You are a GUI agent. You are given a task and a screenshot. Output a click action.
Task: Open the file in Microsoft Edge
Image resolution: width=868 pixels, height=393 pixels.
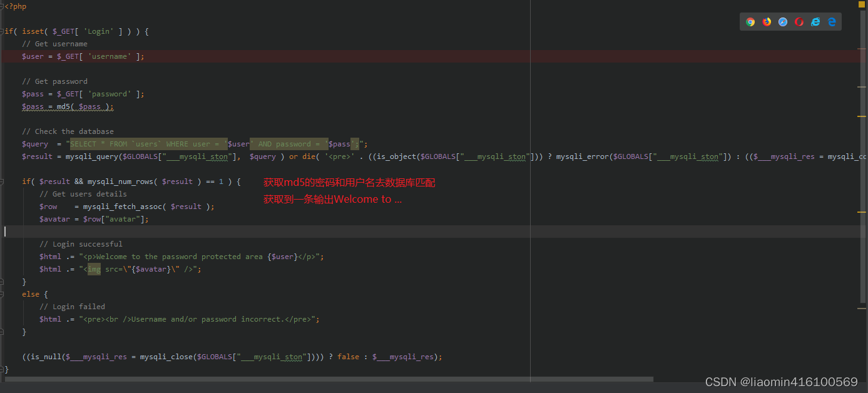coord(832,22)
